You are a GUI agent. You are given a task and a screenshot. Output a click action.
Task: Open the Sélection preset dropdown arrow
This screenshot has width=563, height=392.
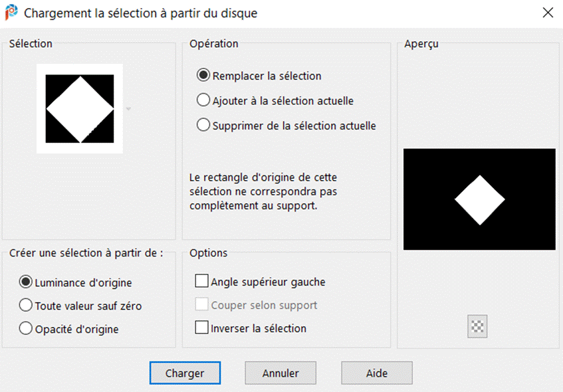pyautogui.click(x=128, y=109)
